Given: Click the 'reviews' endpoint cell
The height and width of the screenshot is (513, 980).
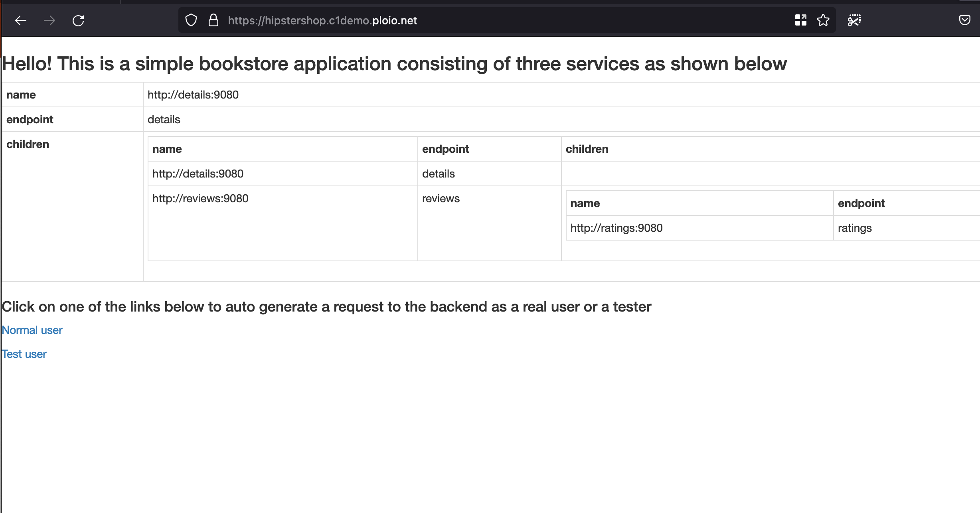Looking at the screenshot, I should pyautogui.click(x=441, y=199).
